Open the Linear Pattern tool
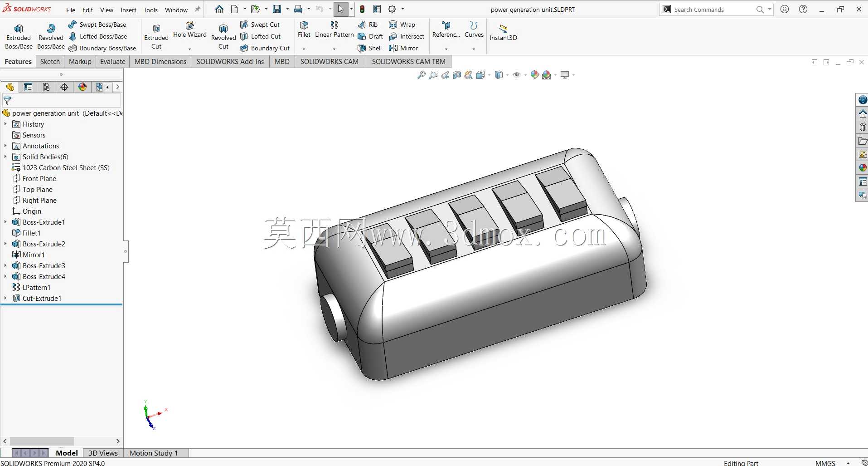 pos(334,30)
